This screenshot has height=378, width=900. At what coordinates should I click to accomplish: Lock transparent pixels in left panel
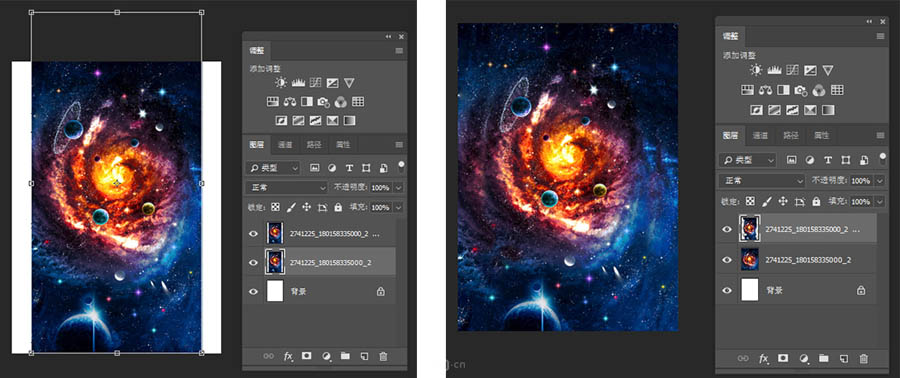tap(276, 207)
